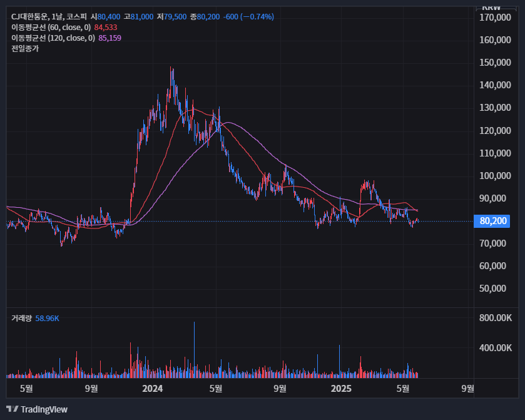This screenshot has width=525, height=420.
Task: Click the tallest blue volume bar
Action: coord(194,350)
